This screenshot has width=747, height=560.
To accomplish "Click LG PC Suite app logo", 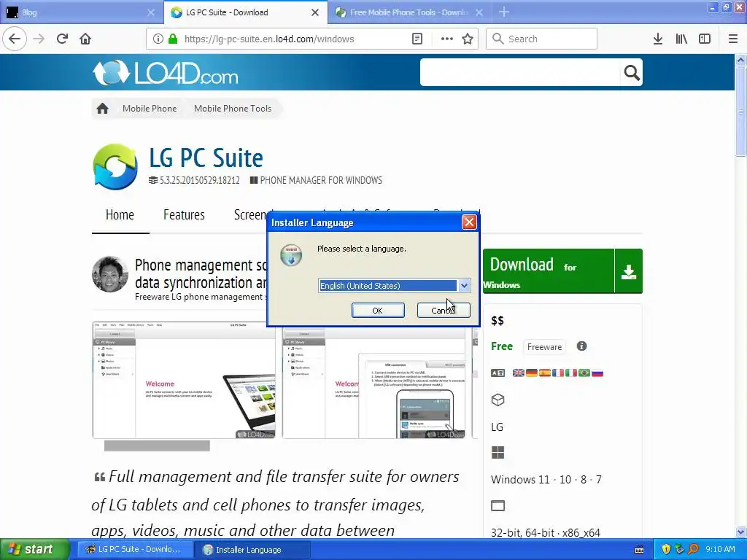I will (x=115, y=167).
